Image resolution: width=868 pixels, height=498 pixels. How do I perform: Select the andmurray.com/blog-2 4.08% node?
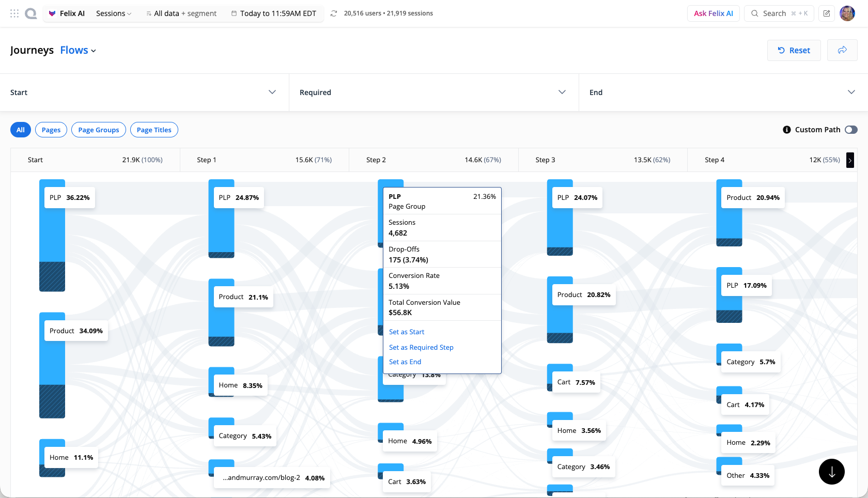tap(272, 478)
